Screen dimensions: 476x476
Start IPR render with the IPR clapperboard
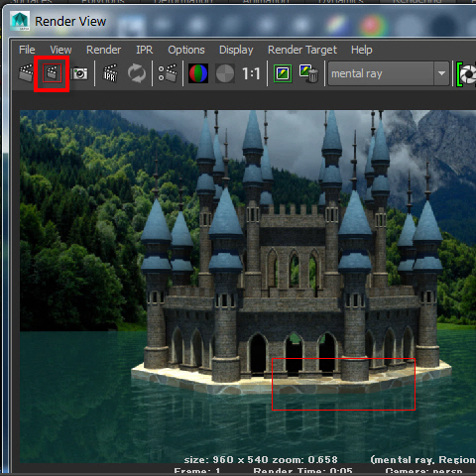point(110,73)
